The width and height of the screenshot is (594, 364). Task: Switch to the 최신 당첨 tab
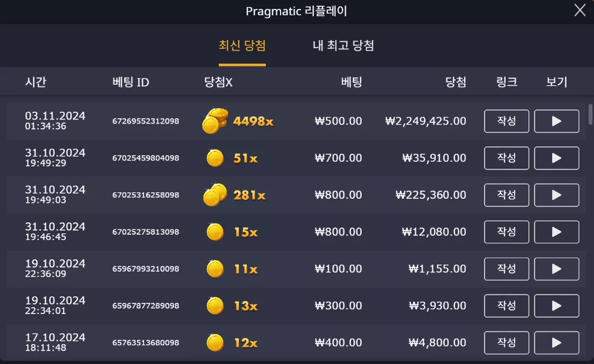(x=242, y=46)
